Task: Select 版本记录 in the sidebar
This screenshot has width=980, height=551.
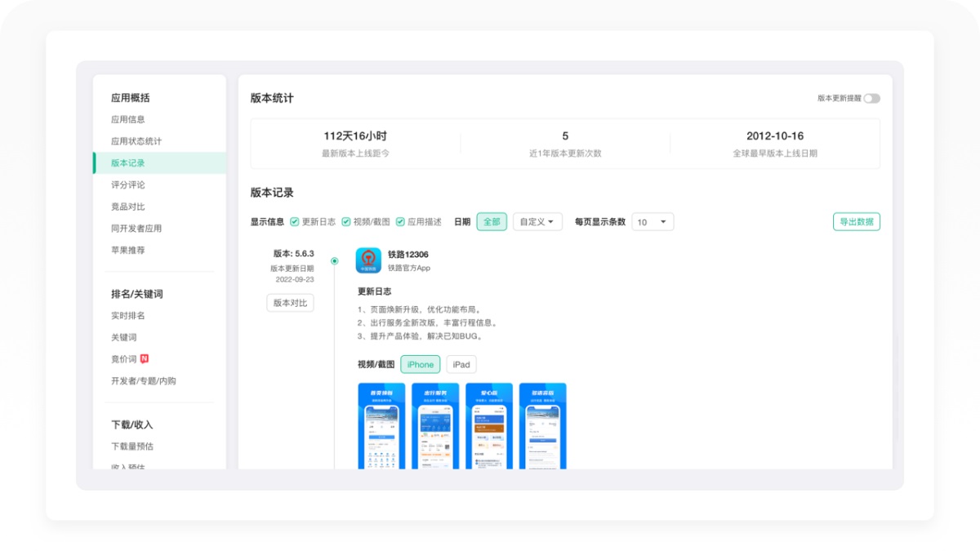Action: [159, 163]
